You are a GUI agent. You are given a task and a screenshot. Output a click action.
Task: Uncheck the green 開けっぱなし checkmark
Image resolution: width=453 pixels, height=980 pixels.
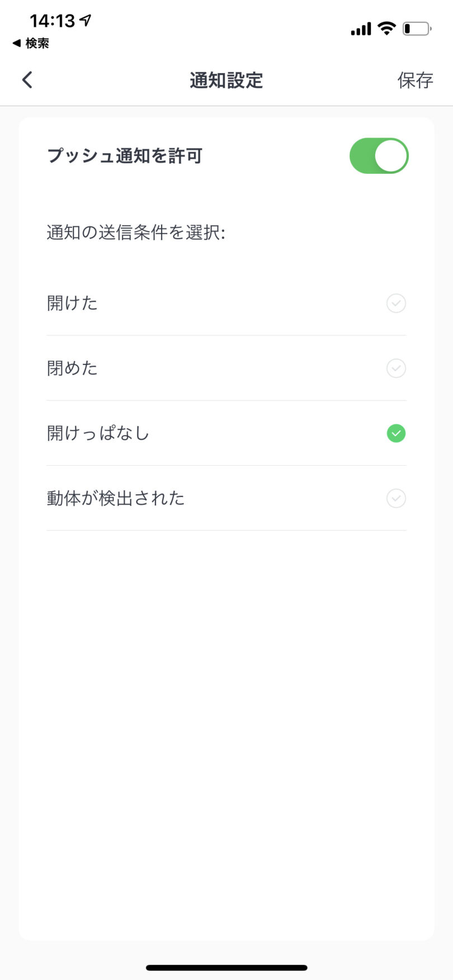396,433
